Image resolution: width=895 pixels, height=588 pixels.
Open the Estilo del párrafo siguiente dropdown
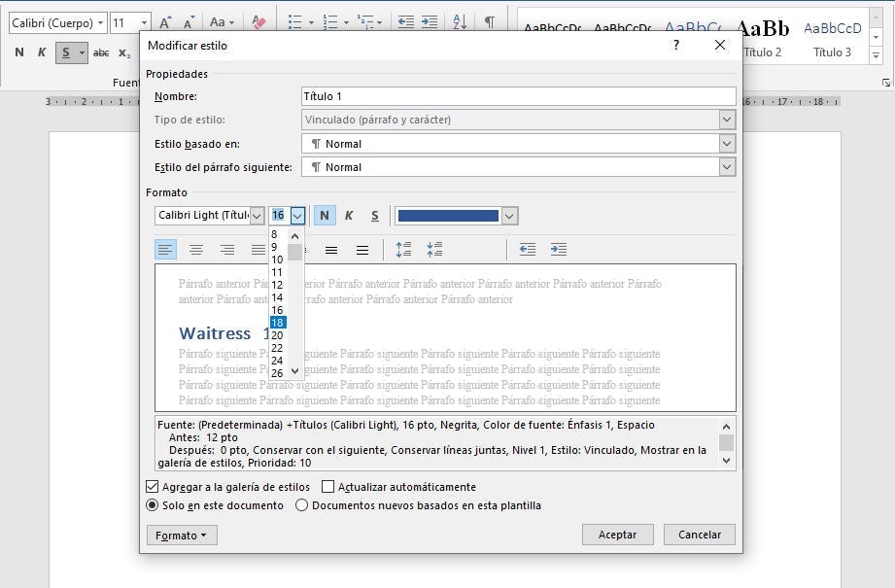coord(727,166)
